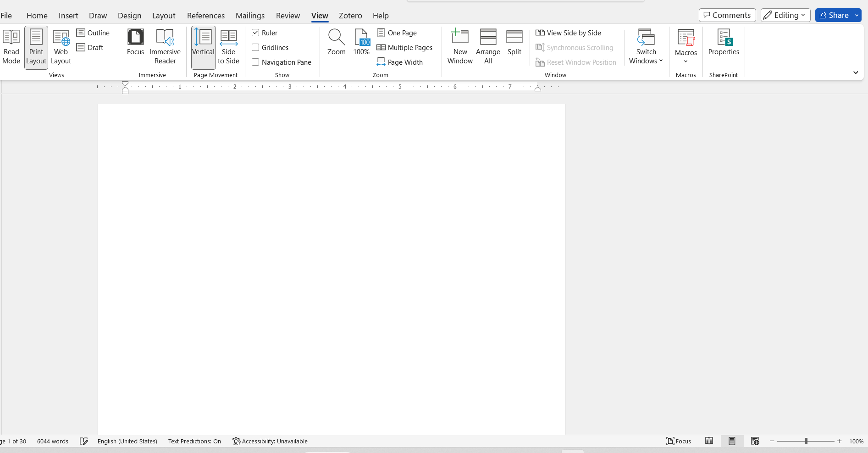Open the Insert tab
The width and height of the screenshot is (868, 453).
pos(68,16)
